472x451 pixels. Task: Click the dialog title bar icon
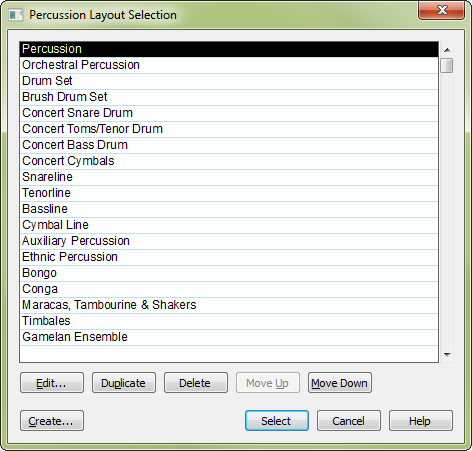[x=15, y=15]
